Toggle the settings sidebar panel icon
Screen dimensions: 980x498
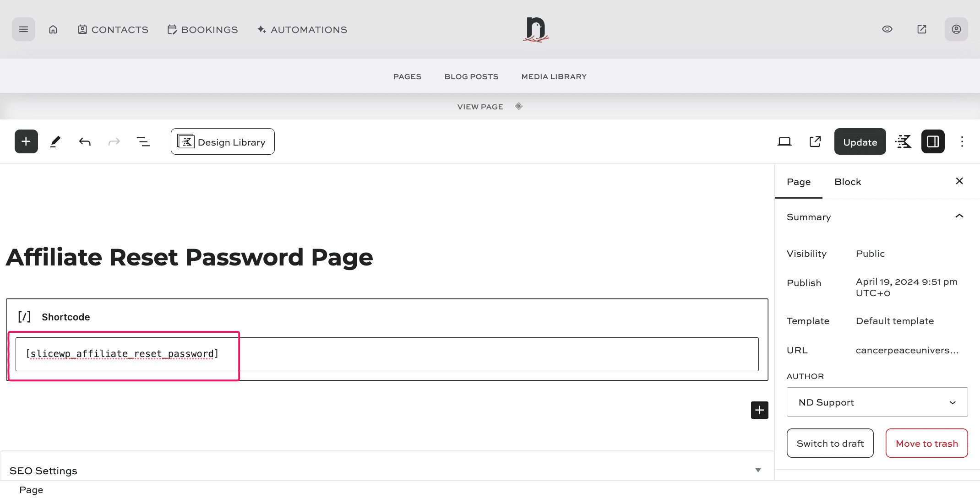point(933,141)
